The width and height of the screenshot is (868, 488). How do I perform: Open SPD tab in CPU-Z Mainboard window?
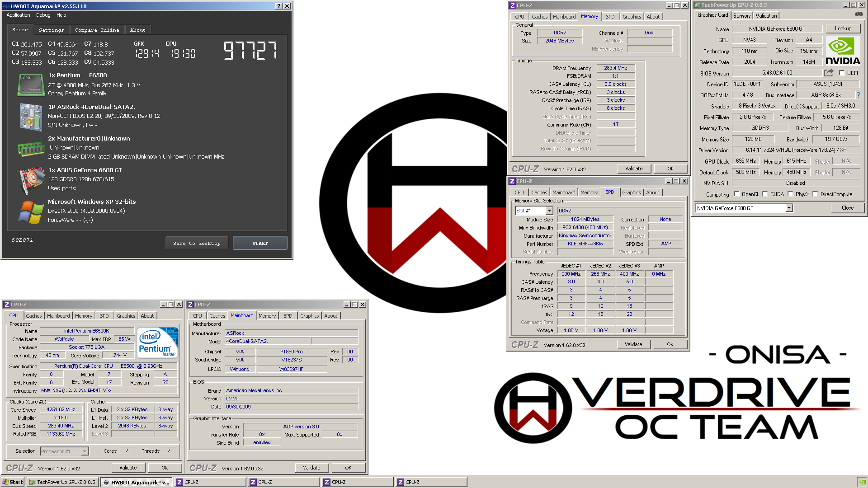[288, 316]
